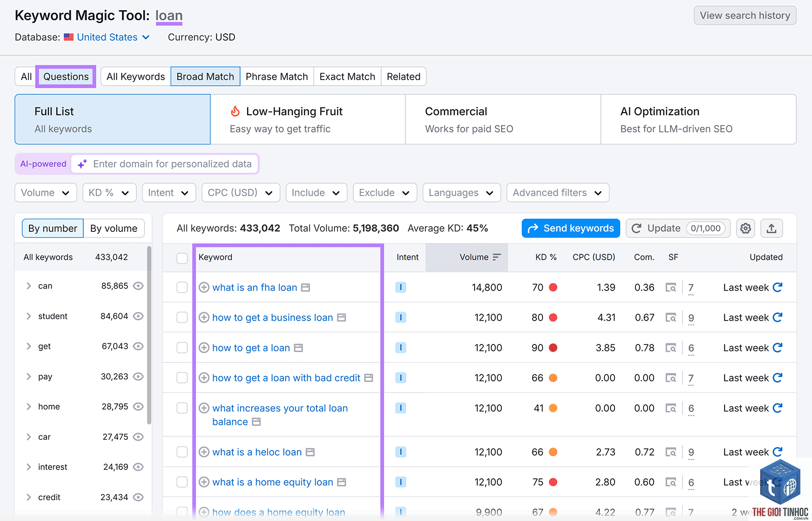
Task: Switch groups to By volume
Action: (x=114, y=228)
